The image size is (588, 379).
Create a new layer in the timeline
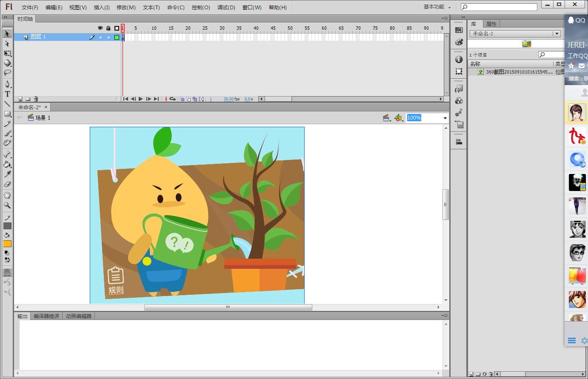[x=20, y=99]
